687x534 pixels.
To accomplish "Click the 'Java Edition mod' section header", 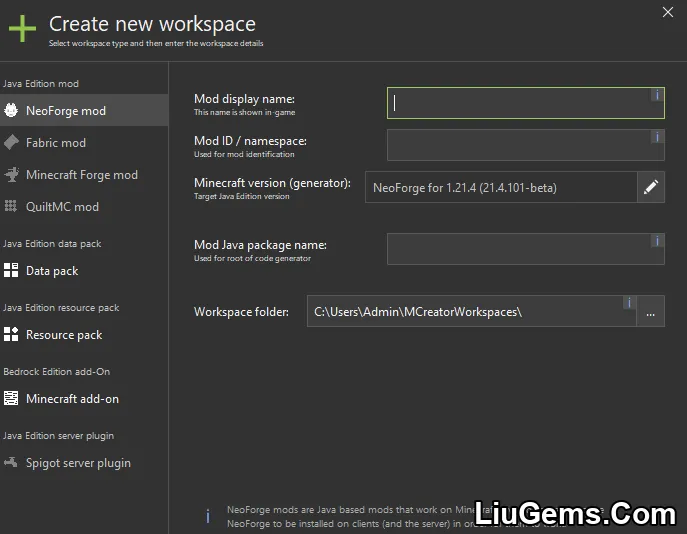I will (41, 84).
